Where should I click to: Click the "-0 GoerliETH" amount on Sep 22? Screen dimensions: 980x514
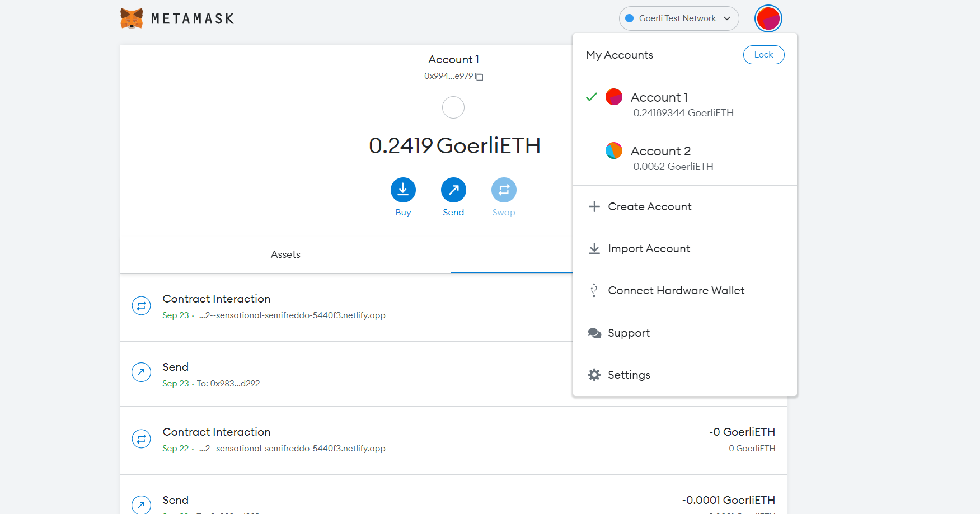742,432
